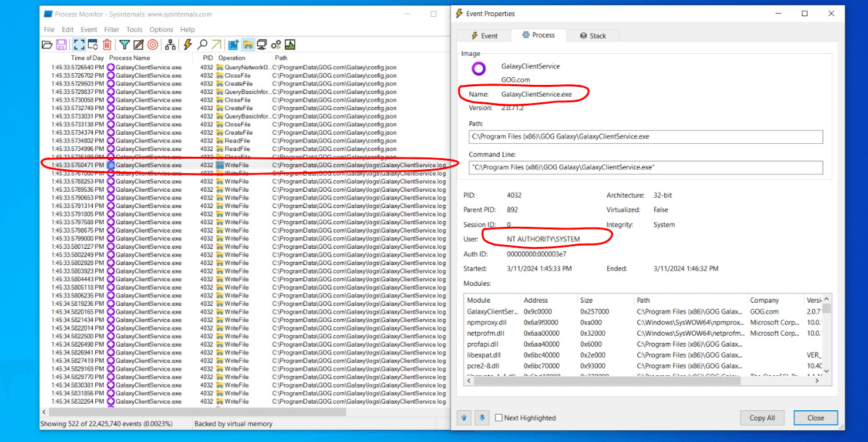Click the Command Line text field
This screenshot has width=868, height=442.
pos(645,168)
